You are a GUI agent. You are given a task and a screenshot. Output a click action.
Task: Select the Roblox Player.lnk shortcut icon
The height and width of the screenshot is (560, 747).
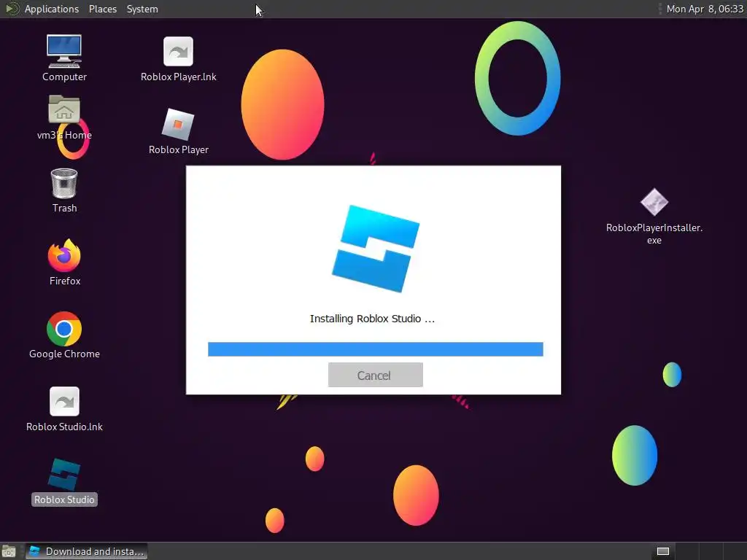pos(178,52)
